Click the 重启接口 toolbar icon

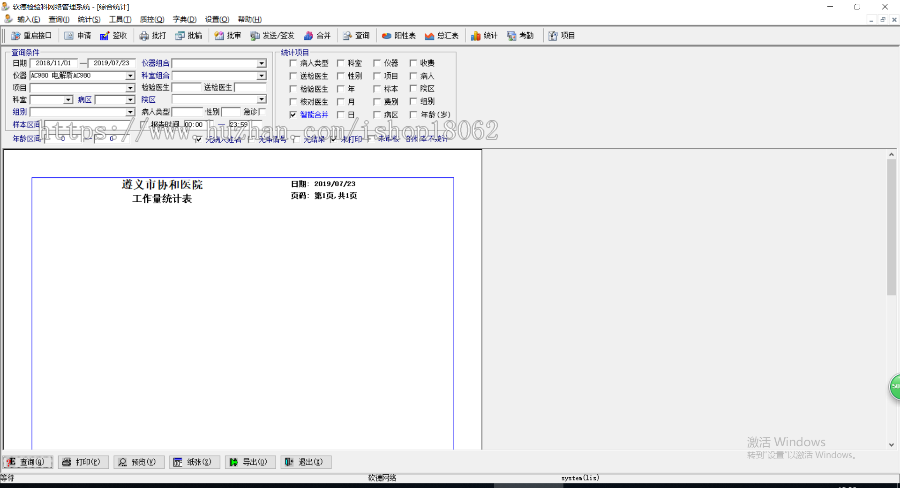[x=16, y=36]
